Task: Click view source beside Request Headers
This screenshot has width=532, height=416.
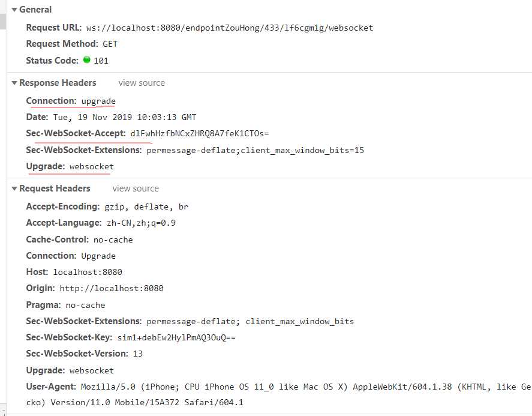Action: [136, 188]
